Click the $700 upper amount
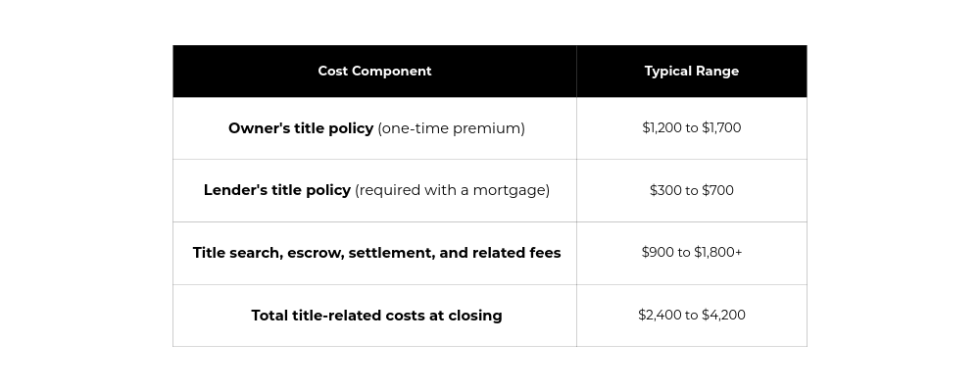The height and width of the screenshot is (392, 980). pos(717,190)
